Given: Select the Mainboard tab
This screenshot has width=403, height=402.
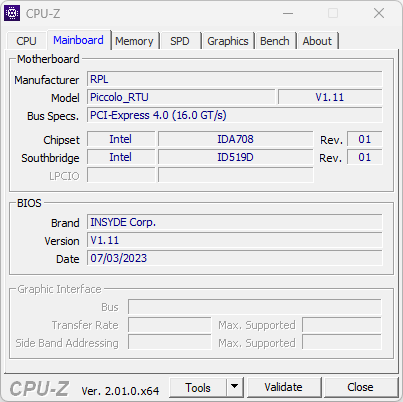Looking at the screenshot, I should click(78, 40).
